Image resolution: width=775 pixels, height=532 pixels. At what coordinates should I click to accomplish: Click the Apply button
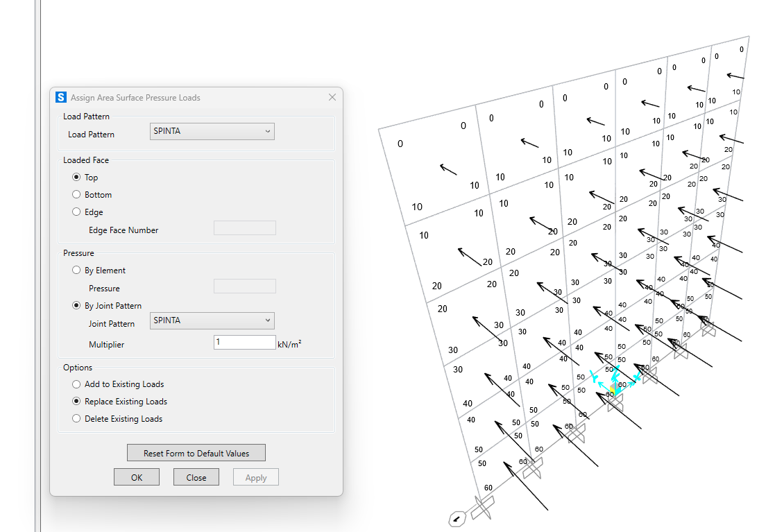(x=256, y=477)
